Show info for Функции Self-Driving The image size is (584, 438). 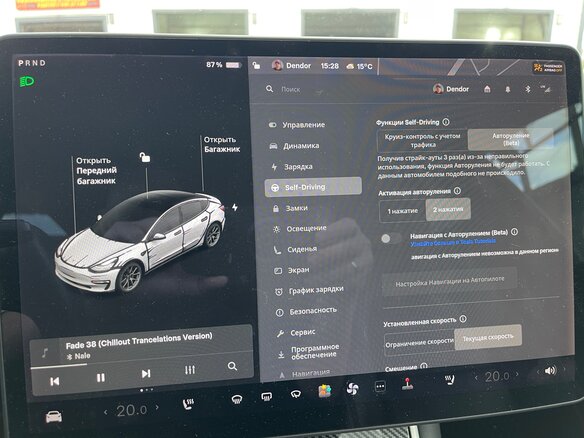coord(446,122)
